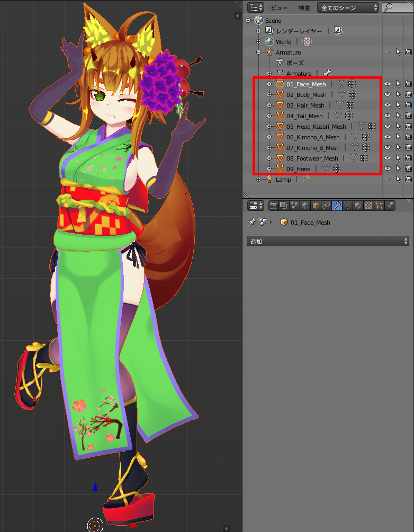Select 05_Head_Kazari_Mesh in the outliner
The height and width of the screenshot is (532, 414).
[316, 127]
